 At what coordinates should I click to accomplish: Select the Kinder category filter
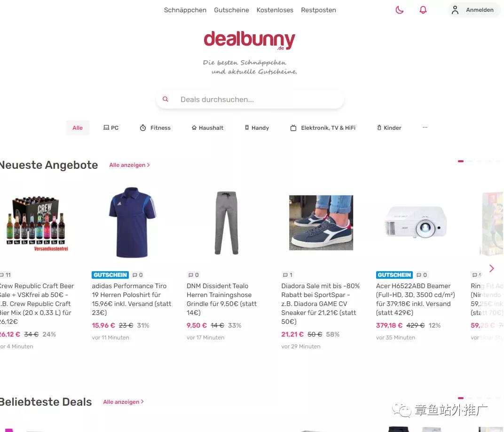[389, 127]
